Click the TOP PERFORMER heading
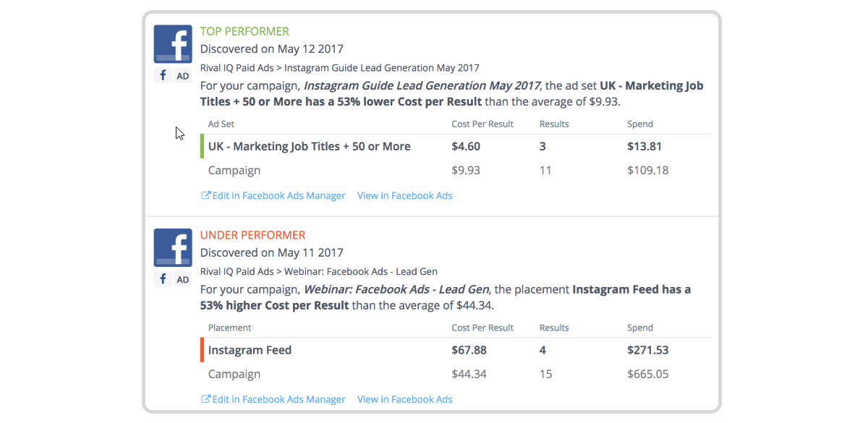868x423 pixels. pyautogui.click(x=244, y=31)
